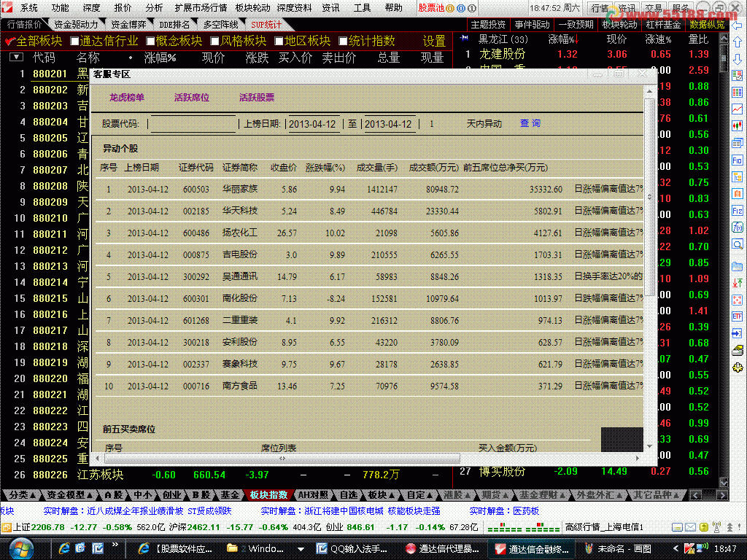747x560 pixels.
Task: Switch to the DDE排名 tab
Action: pos(174,24)
